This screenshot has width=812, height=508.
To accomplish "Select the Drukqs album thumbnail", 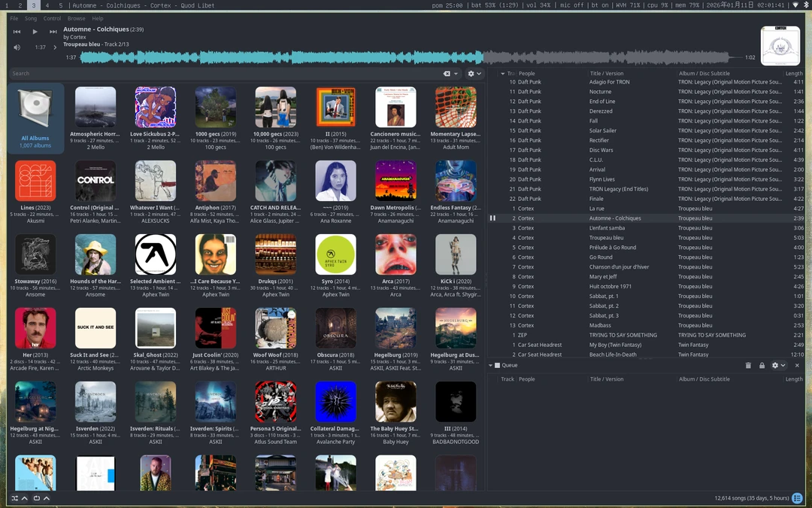I will tap(275, 254).
